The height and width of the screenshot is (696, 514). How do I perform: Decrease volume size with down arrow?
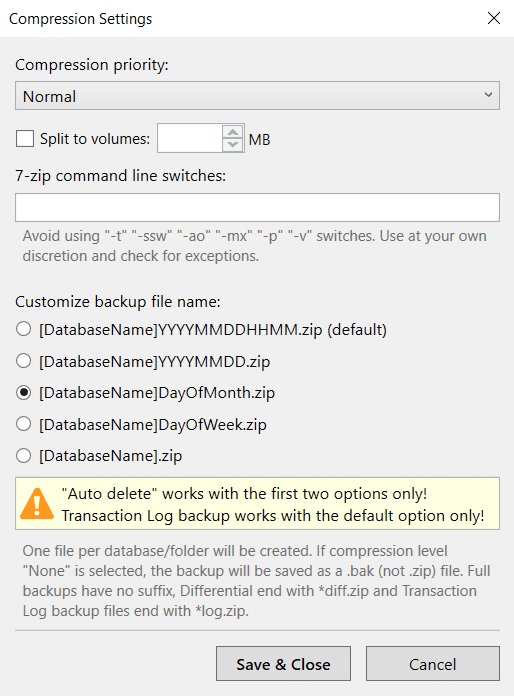(x=233, y=145)
